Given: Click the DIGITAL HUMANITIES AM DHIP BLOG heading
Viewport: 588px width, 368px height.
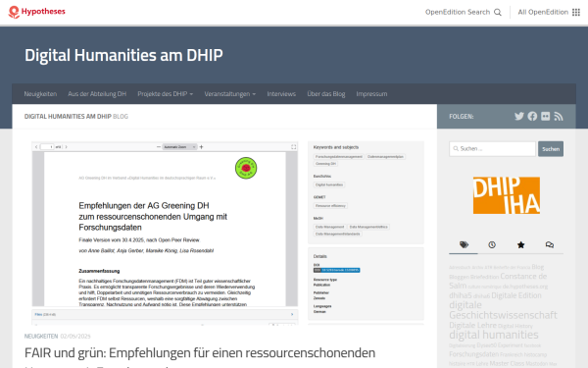Looking at the screenshot, I should (76, 117).
